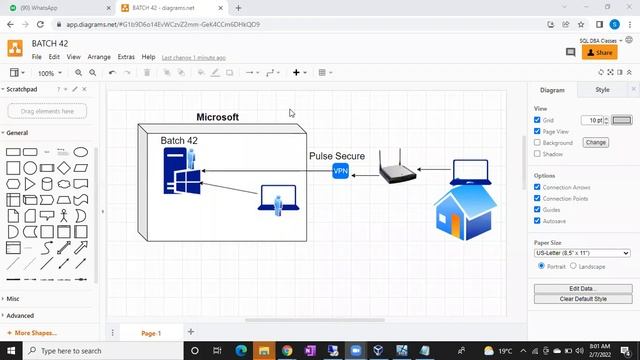Select the VPN icon on canvas
The height and width of the screenshot is (360, 640).
(x=340, y=171)
